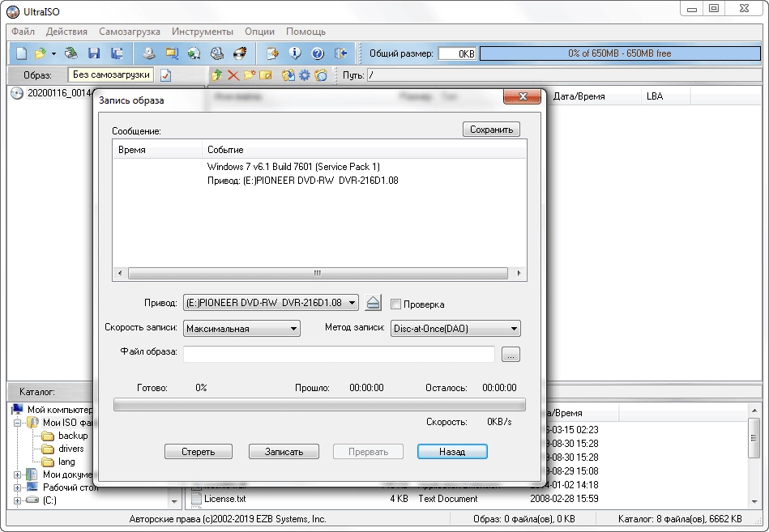The width and height of the screenshot is (769, 532).
Task: Click the Add files toolbar icon
Action: (272, 53)
